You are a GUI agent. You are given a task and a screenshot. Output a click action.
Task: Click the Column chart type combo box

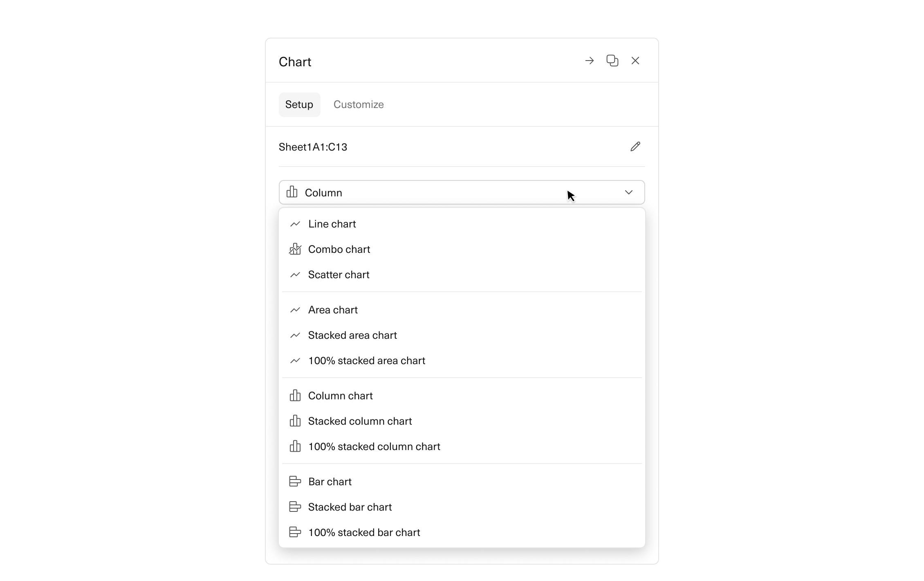pos(450,192)
